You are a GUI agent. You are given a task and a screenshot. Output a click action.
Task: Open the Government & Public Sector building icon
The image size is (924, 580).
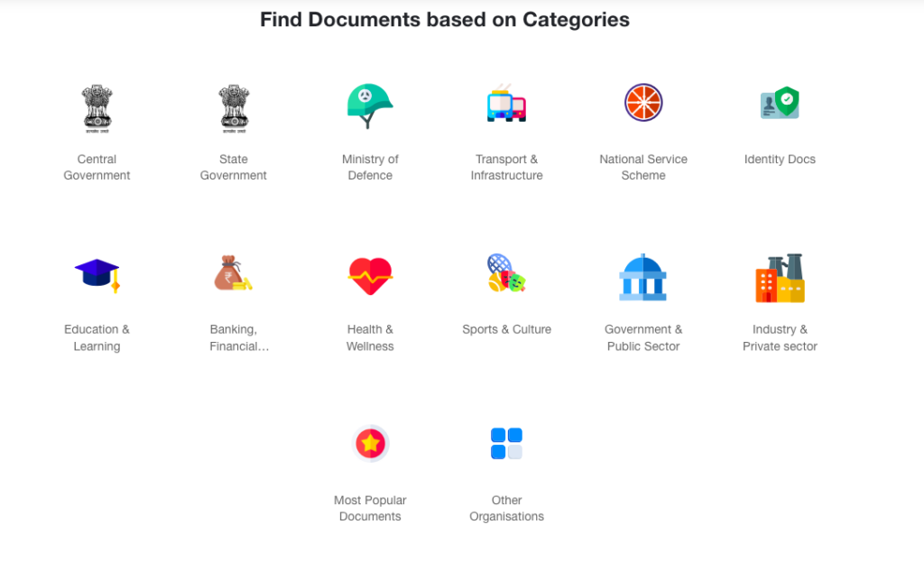643,277
